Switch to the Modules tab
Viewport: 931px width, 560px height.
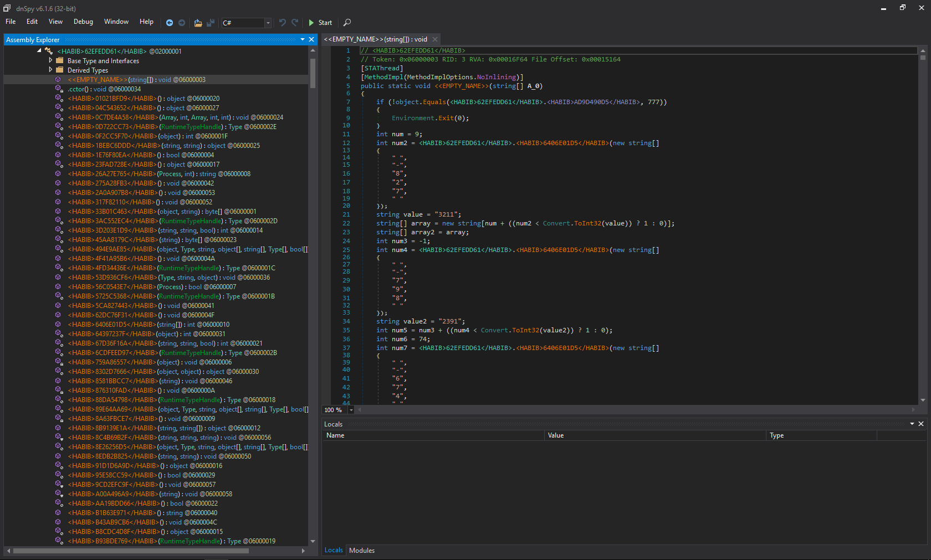[362, 550]
